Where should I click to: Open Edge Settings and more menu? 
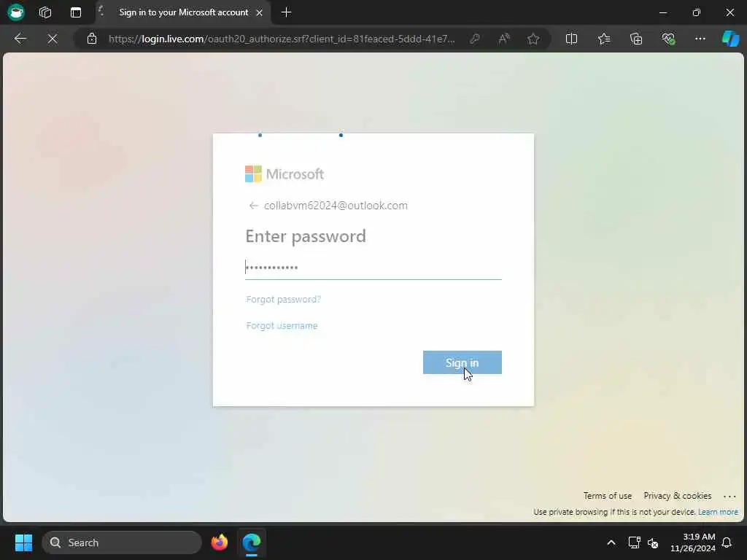click(x=700, y=39)
